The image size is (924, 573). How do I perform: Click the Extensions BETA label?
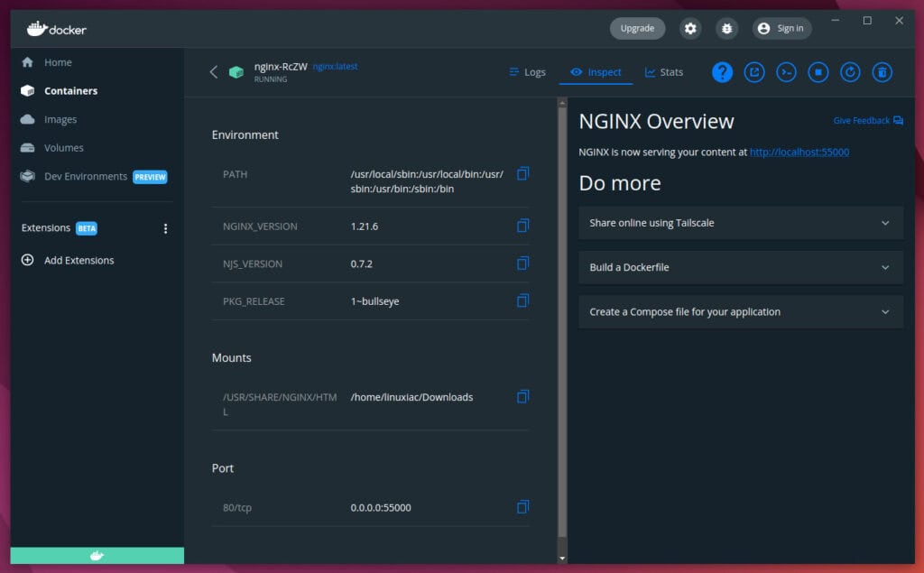click(x=59, y=228)
